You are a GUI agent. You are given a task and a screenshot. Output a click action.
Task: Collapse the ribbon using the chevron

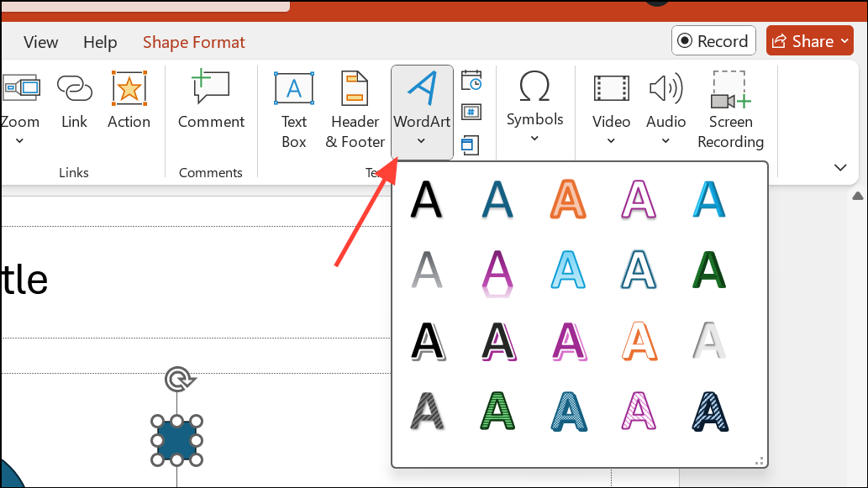point(840,167)
